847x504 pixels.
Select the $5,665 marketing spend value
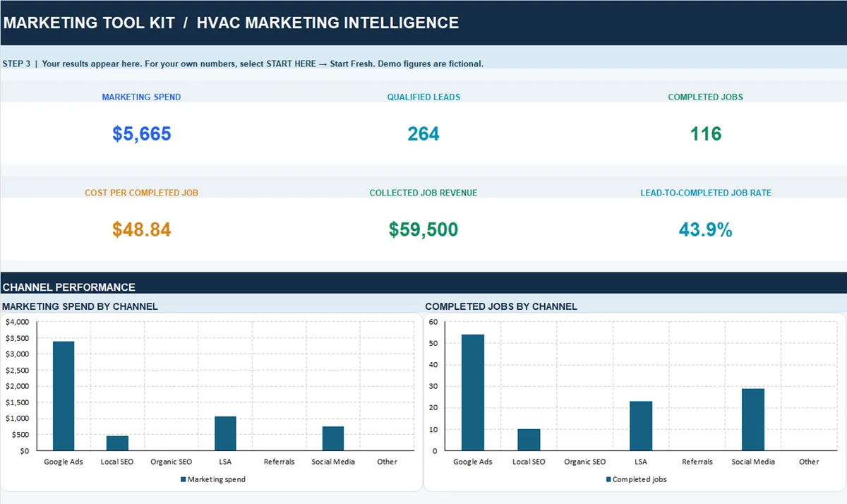pyautogui.click(x=141, y=133)
